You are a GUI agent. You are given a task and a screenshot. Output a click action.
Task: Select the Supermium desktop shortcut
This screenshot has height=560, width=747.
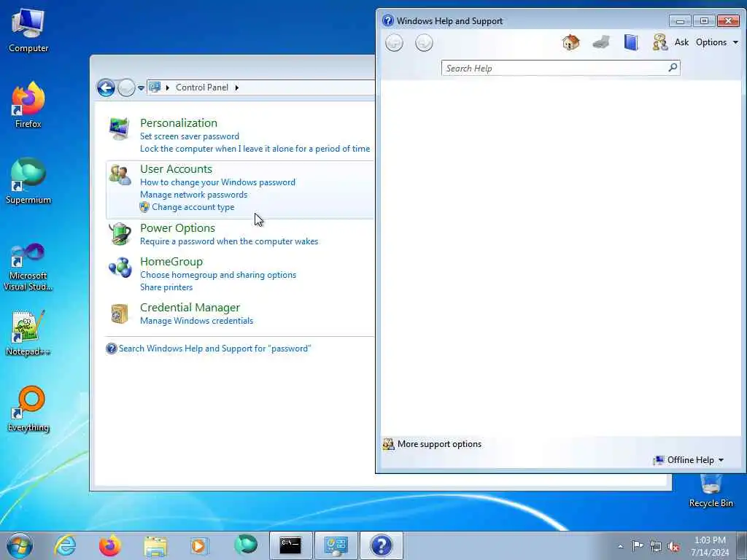pyautogui.click(x=28, y=181)
